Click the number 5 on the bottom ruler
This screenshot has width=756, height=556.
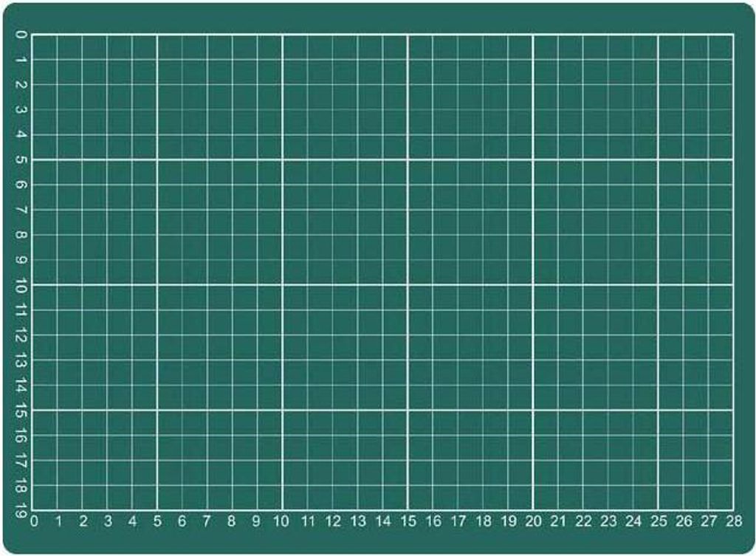click(x=157, y=521)
